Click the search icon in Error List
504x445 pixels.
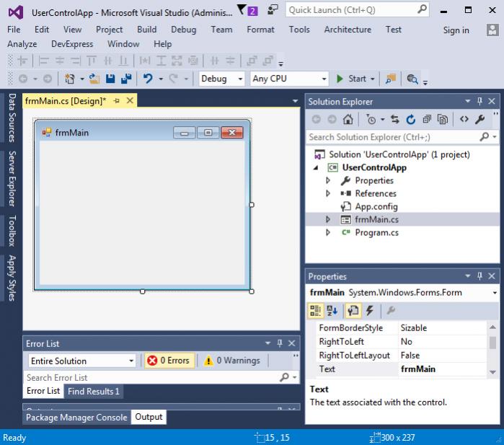click(285, 376)
